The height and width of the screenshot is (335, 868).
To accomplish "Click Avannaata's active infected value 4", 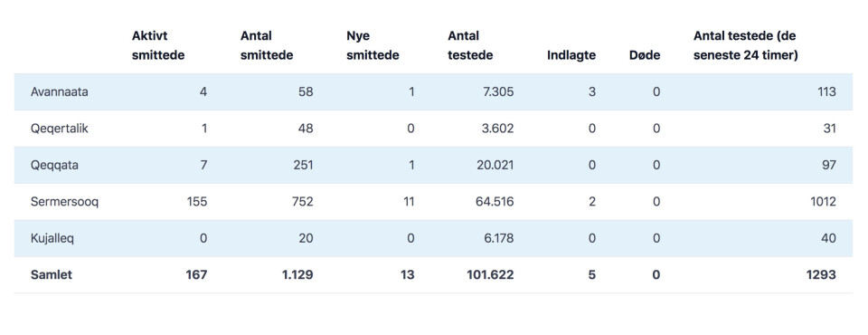I will 203,92.
